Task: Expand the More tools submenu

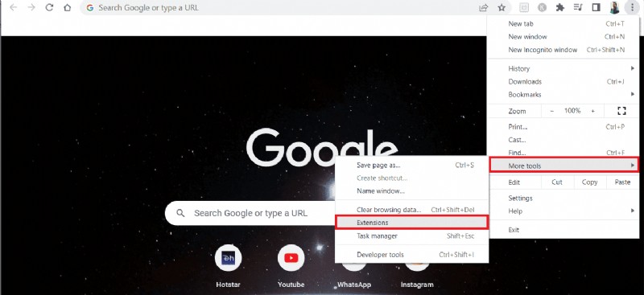Action: coord(564,166)
